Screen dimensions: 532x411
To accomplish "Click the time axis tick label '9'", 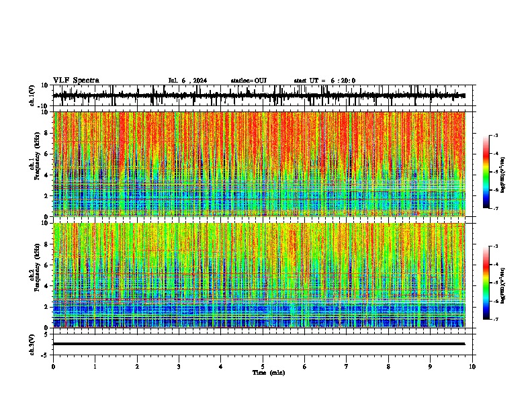I will coord(430,367).
